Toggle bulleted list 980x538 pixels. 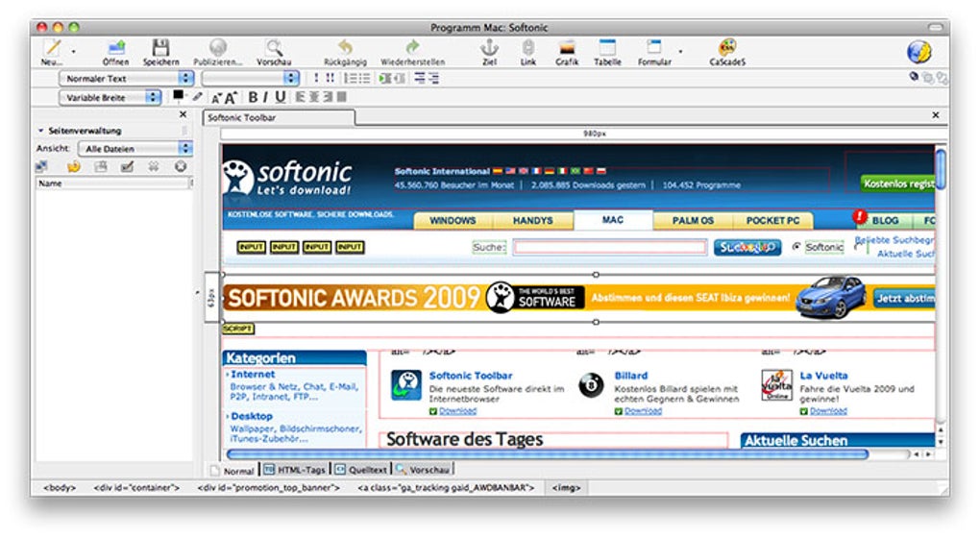point(364,78)
